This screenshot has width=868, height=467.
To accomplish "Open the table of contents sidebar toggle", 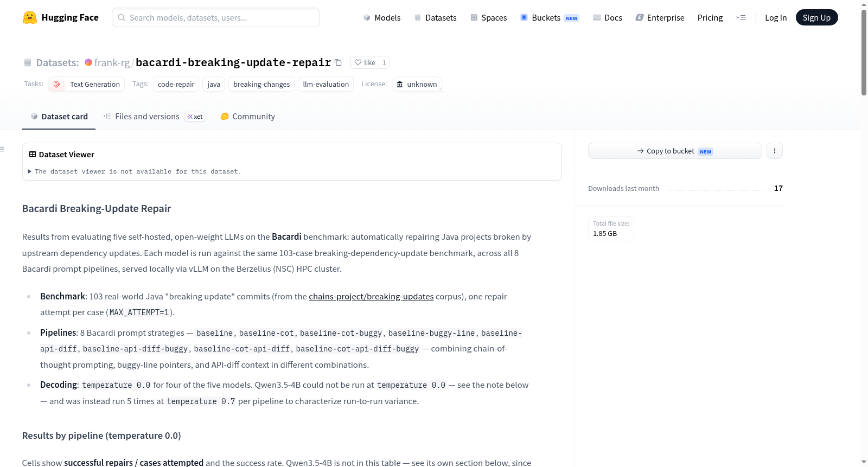I will tap(3, 149).
